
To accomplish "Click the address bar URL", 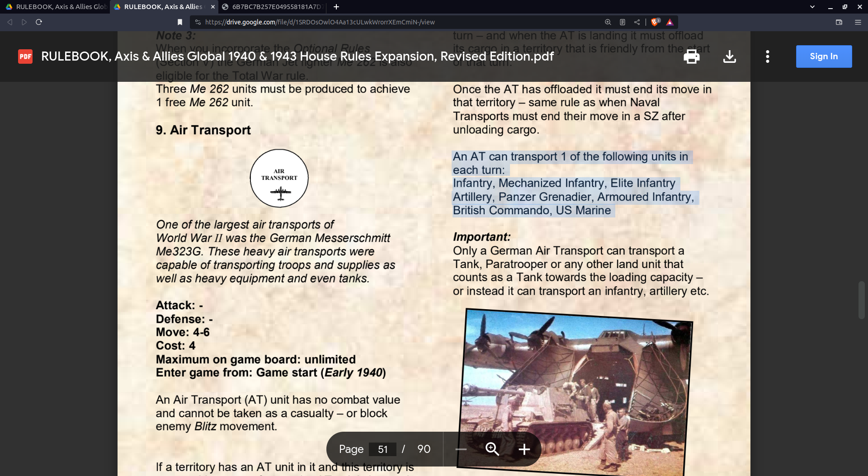I will (x=320, y=22).
